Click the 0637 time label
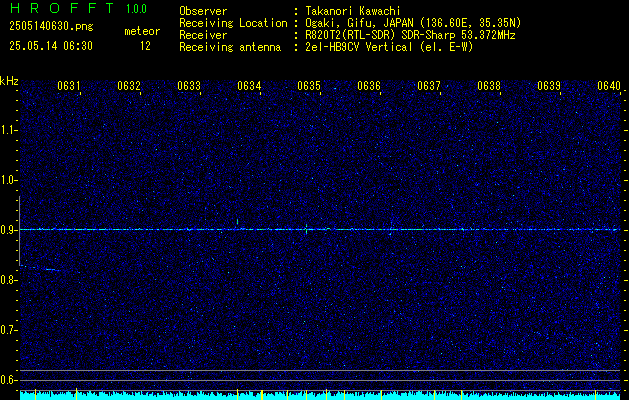This screenshot has width=629, height=400. 429,86
